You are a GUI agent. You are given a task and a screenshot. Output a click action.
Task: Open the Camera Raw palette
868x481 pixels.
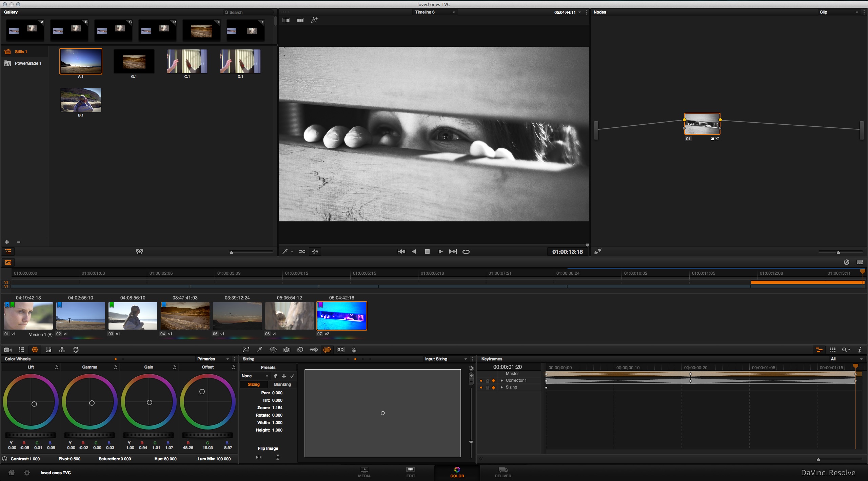(x=7, y=350)
